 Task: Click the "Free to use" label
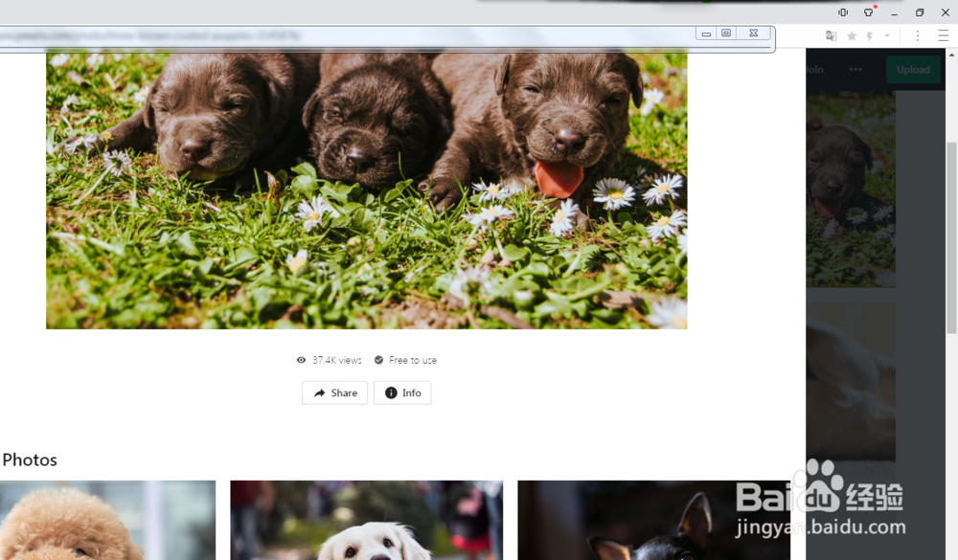pyautogui.click(x=413, y=360)
